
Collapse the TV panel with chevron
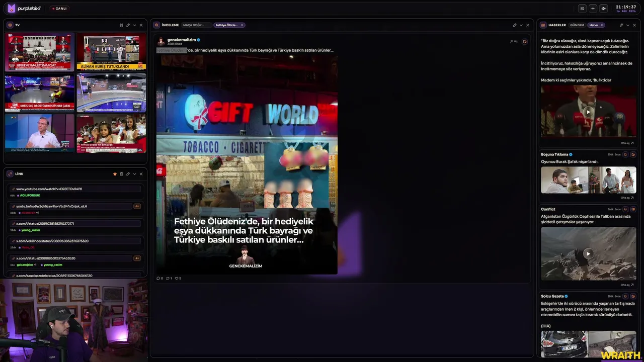point(134,25)
